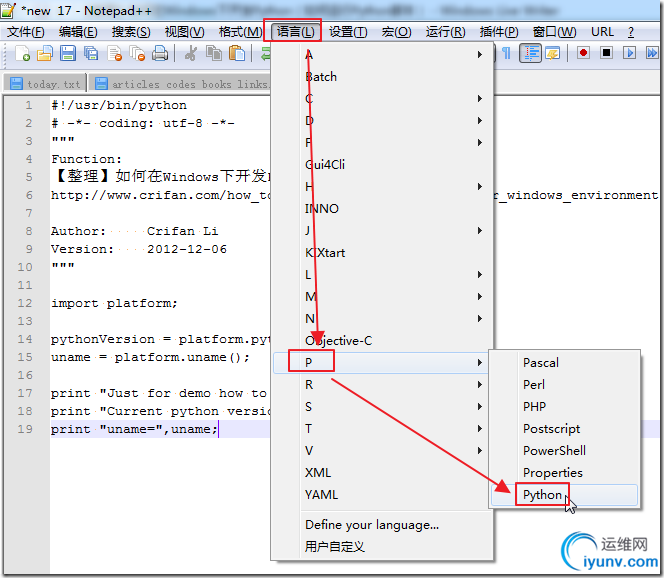
Task: Select Batch language
Action: (382, 77)
